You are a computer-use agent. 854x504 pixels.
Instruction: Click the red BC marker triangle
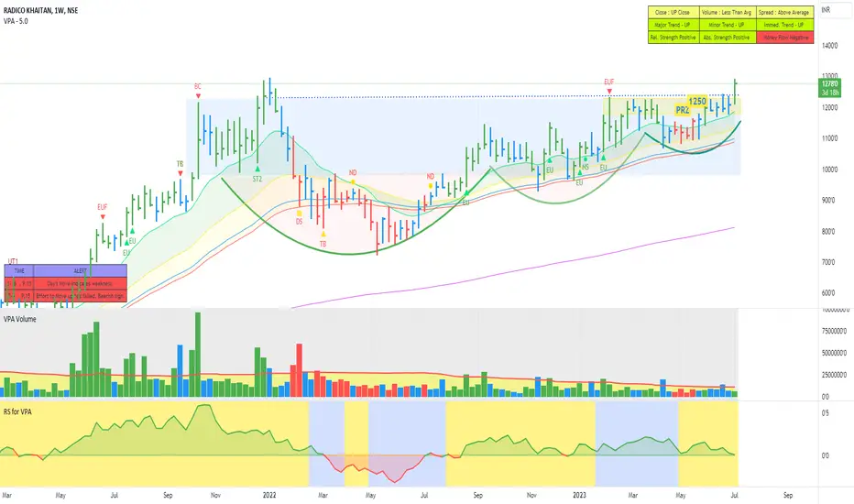click(198, 96)
